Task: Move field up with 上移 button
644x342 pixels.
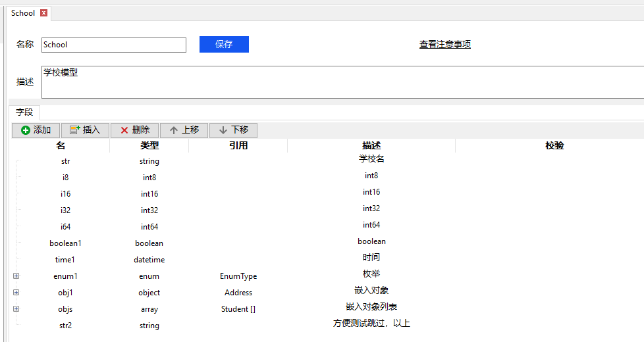Action: (x=184, y=130)
